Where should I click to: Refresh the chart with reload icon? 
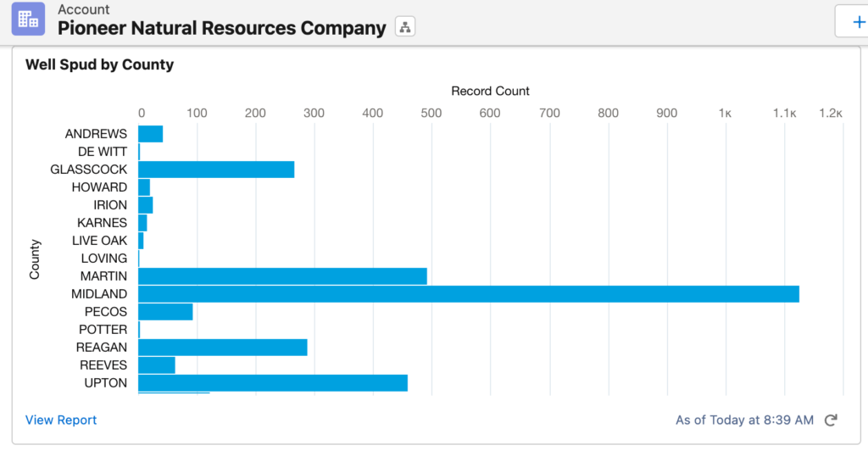tap(831, 420)
